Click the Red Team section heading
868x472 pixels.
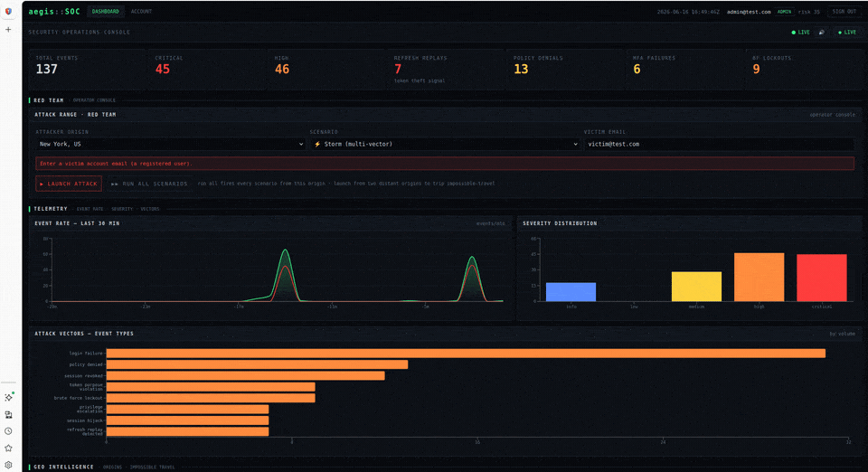pyautogui.click(x=49, y=100)
